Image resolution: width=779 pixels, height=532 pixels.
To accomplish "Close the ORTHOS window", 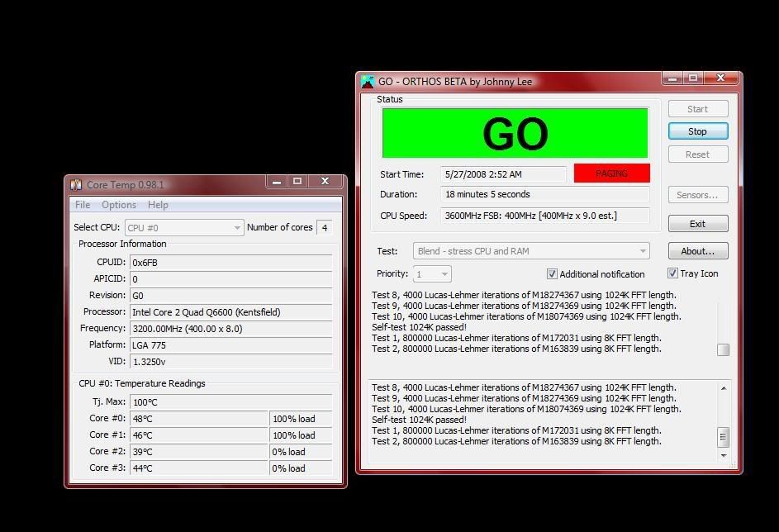I will pyautogui.click(x=720, y=78).
